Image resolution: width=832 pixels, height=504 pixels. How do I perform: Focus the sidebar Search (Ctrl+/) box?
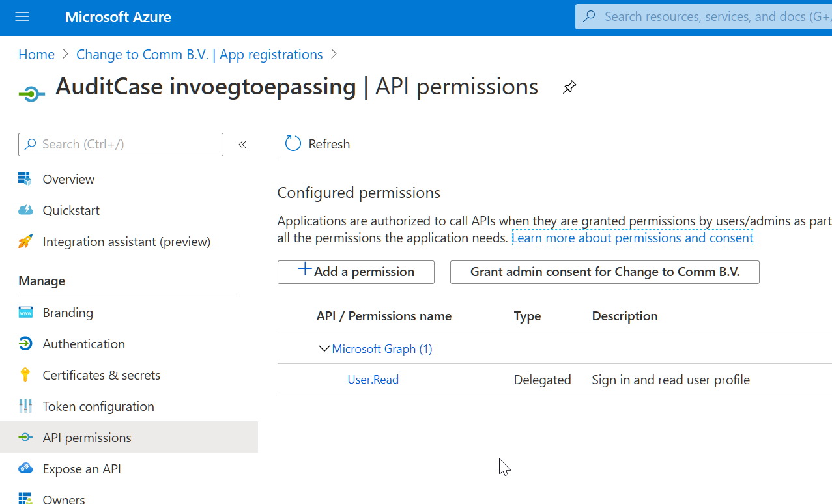click(x=121, y=145)
